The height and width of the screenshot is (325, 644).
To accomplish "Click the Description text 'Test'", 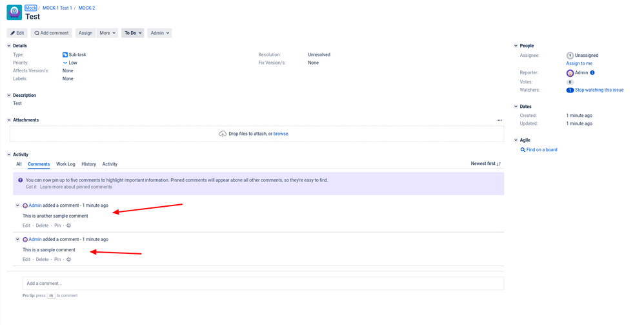I will point(17,103).
